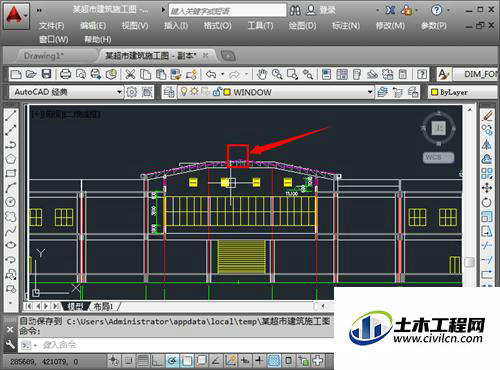Click the Paste clipboard icon
This screenshot has width=500, height=370.
coord(161,74)
